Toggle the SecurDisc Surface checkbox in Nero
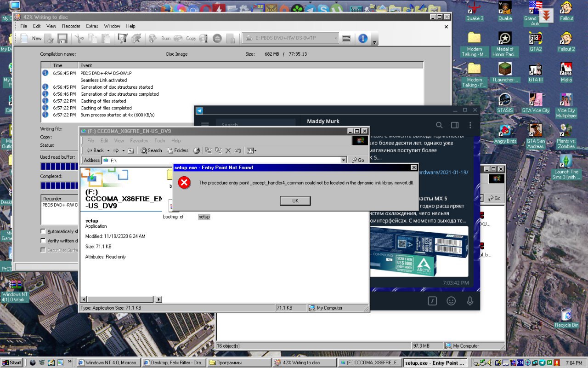 (x=43, y=250)
